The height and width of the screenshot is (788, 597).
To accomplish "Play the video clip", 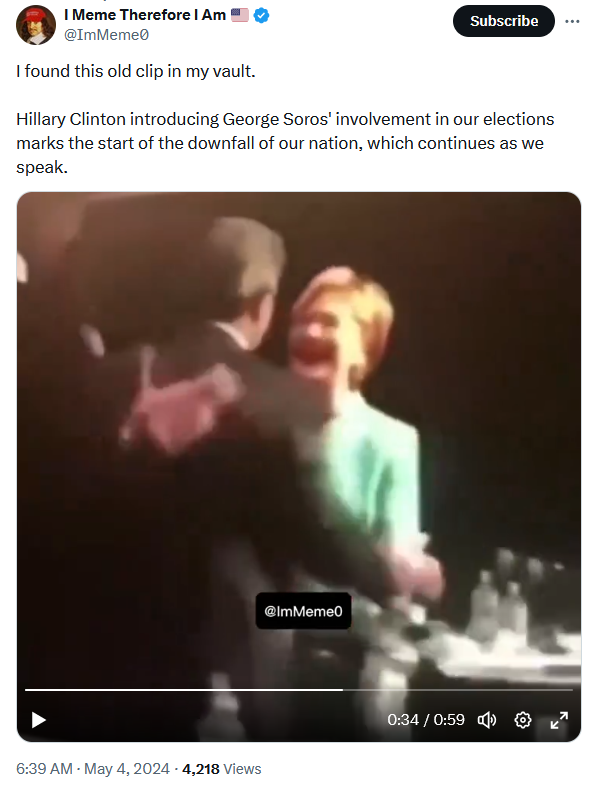I will [x=39, y=720].
